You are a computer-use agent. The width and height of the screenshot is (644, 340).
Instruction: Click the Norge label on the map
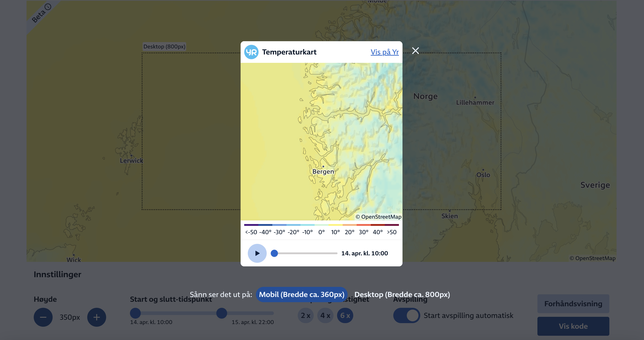pyautogui.click(x=425, y=96)
